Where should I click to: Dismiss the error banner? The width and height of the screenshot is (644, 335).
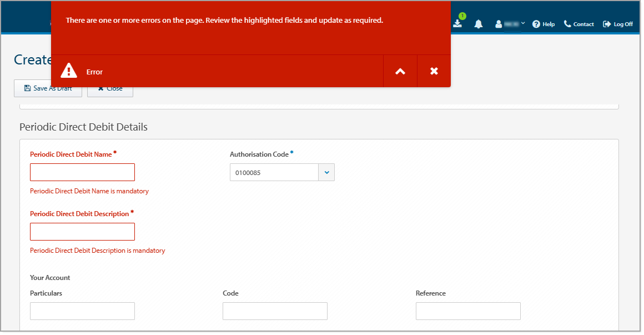434,71
